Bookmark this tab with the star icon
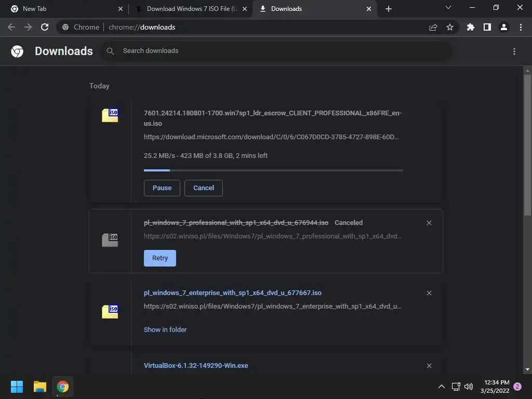The width and height of the screenshot is (532, 399). (450, 27)
